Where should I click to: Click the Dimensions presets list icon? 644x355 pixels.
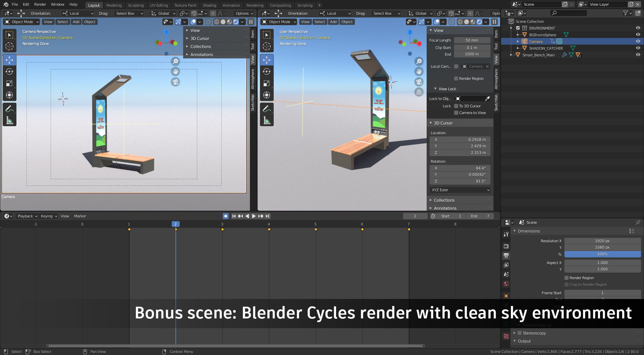pos(632,231)
